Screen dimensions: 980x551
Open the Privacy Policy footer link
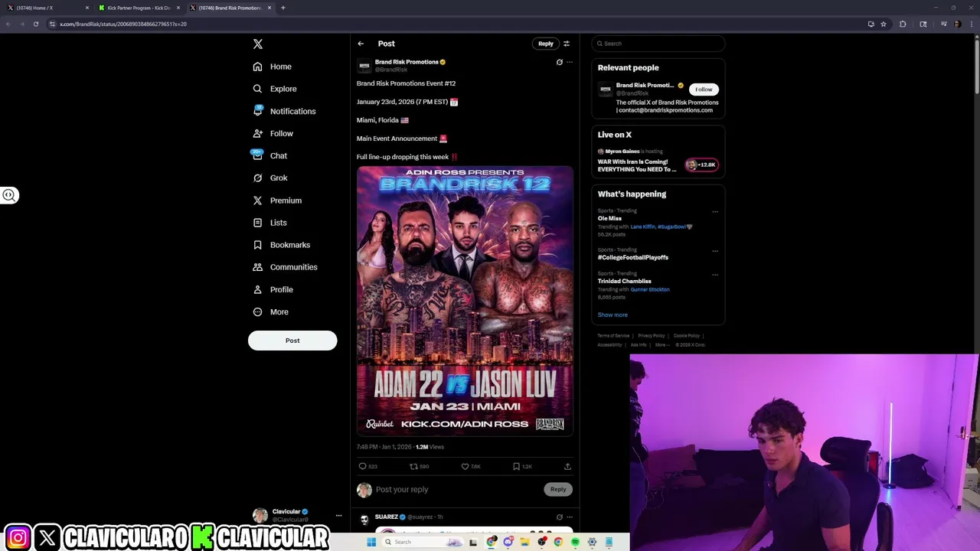(x=652, y=336)
